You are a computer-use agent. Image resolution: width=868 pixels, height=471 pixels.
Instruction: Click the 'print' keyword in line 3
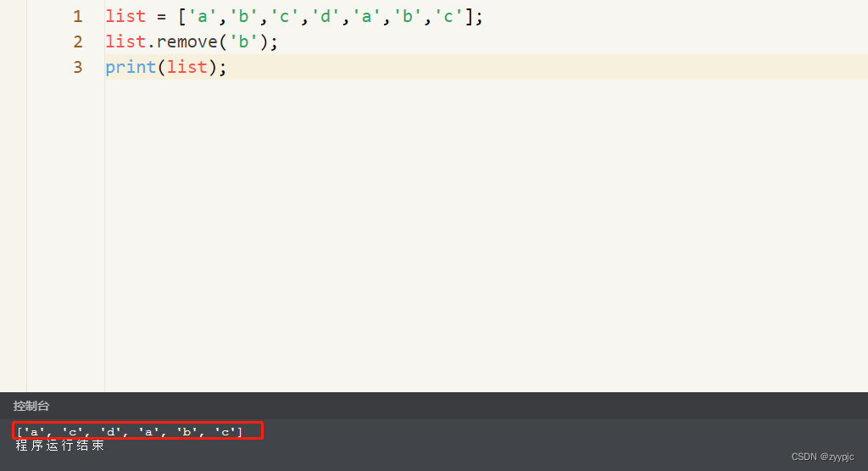[x=131, y=68]
